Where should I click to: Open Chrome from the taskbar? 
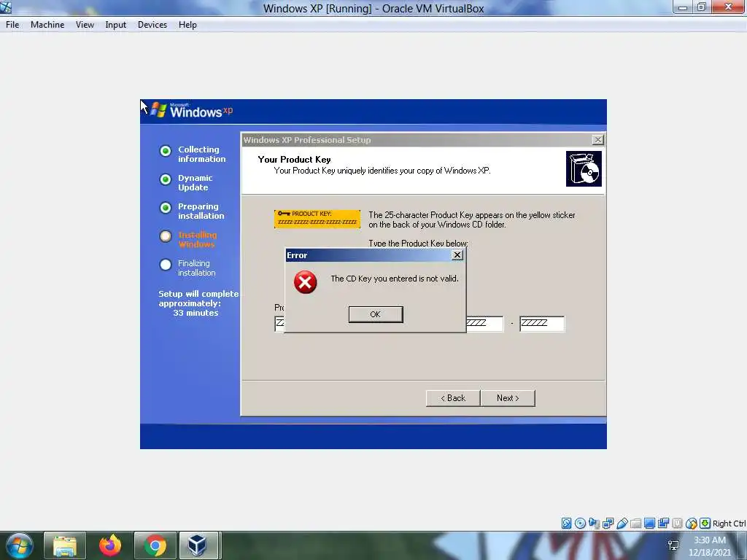tap(155, 545)
